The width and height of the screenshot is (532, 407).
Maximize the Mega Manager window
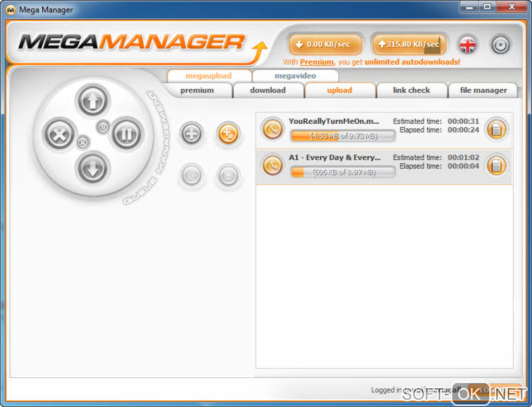(487, 7)
